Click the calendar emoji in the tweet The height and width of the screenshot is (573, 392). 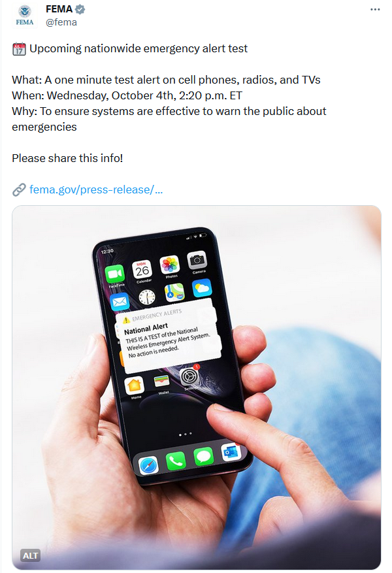(19, 48)
